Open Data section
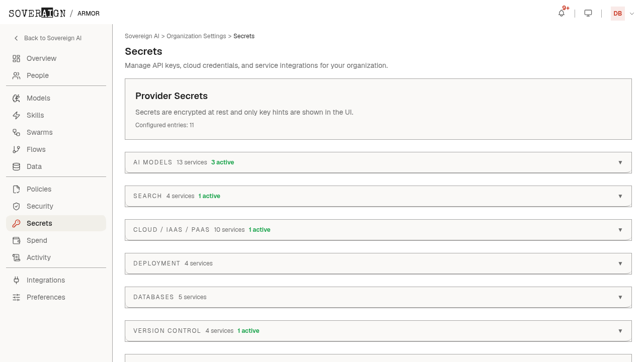This screenshot has width=644, height=362. (x=56, y=166)
